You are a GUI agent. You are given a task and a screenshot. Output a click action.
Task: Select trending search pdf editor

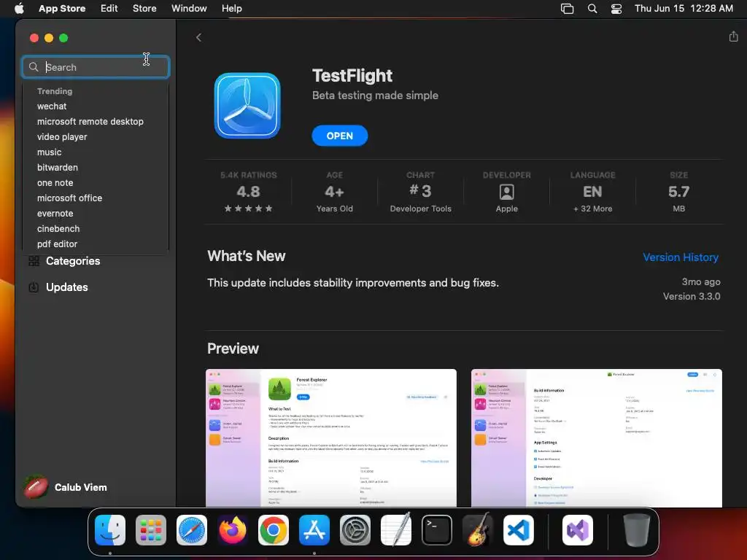(x=57, y=244)
